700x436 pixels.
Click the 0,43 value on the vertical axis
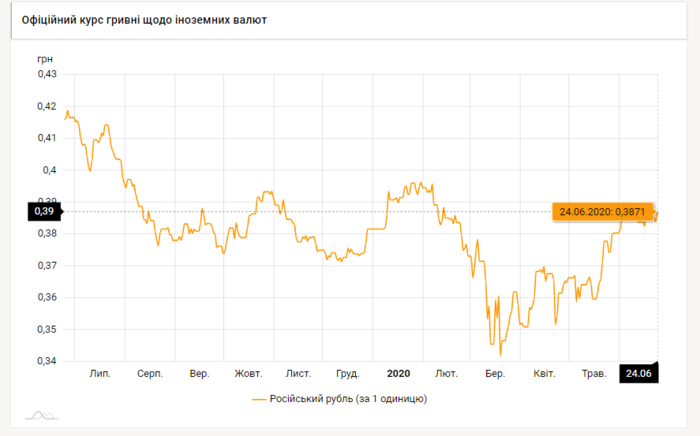pos(47,74)
